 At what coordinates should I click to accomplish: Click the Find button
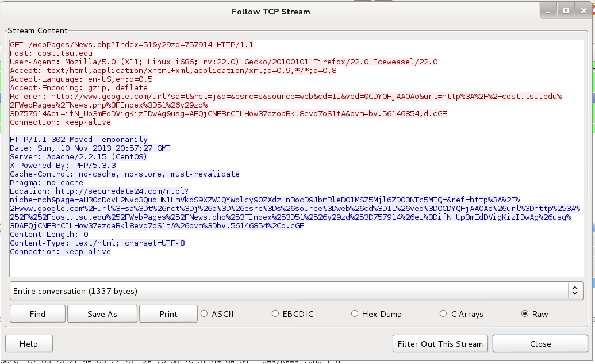click(37, 314)
